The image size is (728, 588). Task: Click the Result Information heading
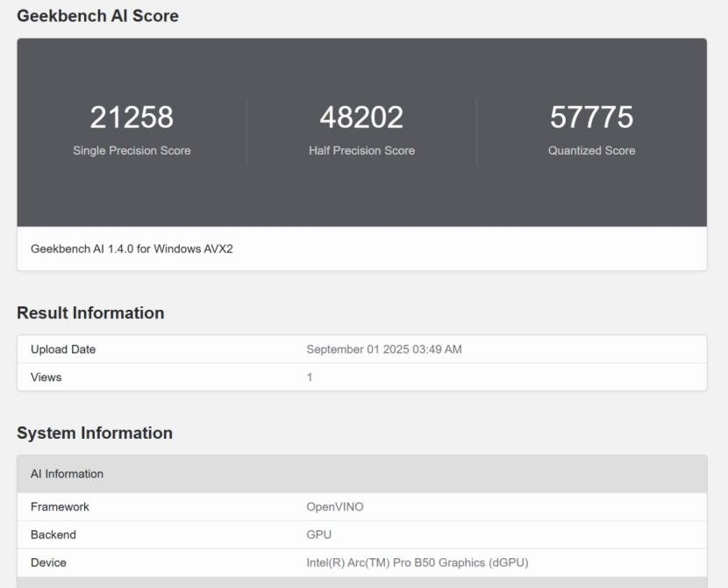(90, 313)
